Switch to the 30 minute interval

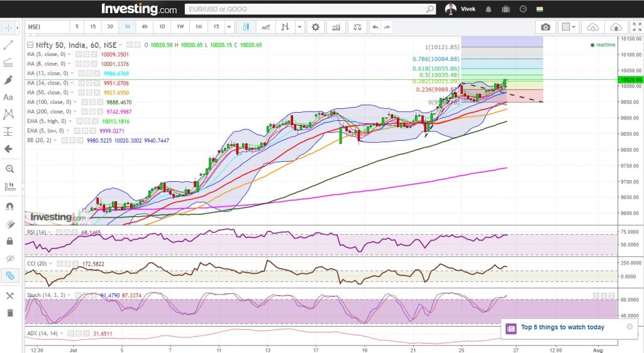coord(110,26)
